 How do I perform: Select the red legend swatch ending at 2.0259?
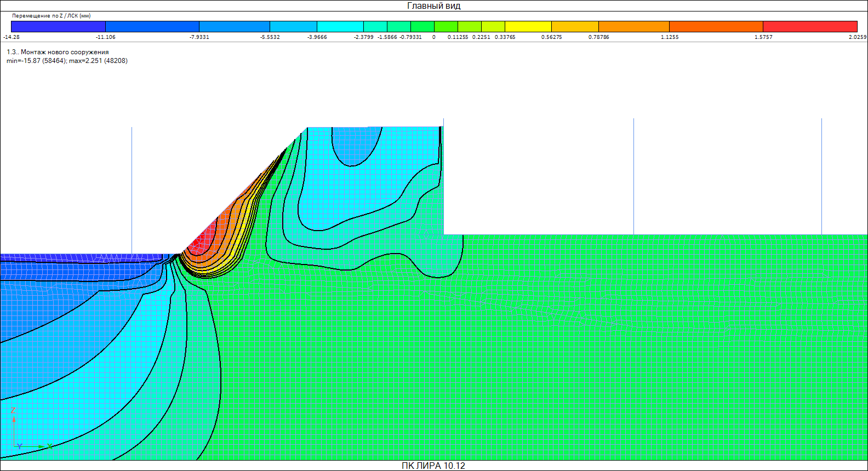tap(810, 26)
